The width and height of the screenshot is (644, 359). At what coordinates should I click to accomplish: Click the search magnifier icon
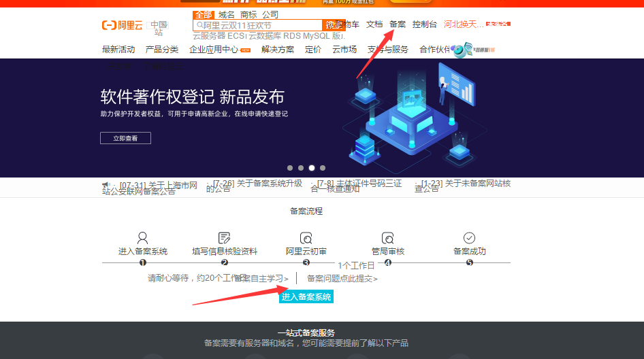coord(199,25)
